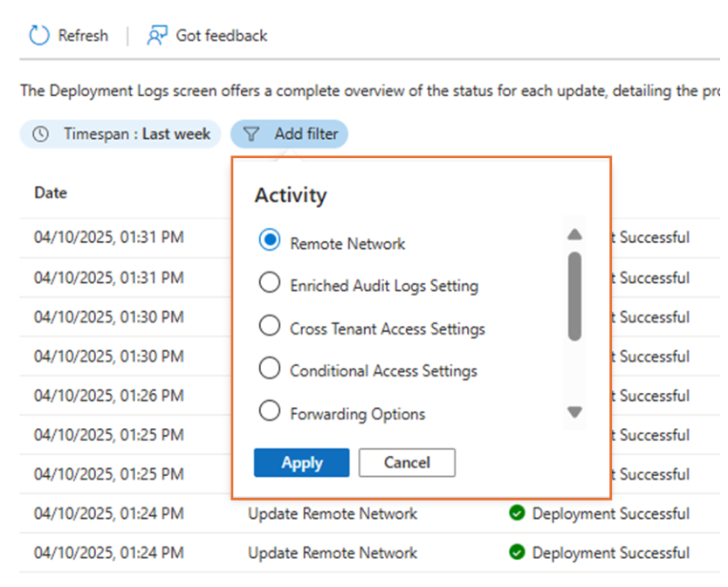The image size is (728, 587).
Task: Select the Remote Network radio button
Action: [x=269, y=240]
